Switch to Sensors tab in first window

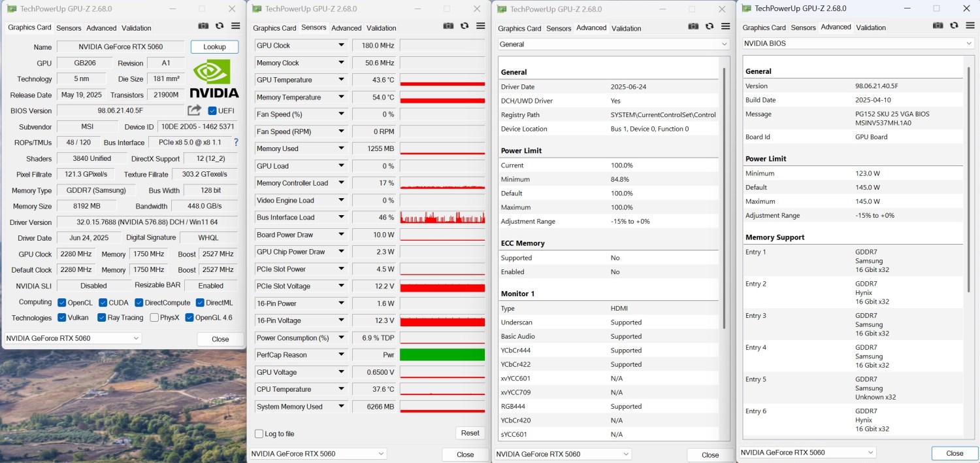click(x=69, y=28)
